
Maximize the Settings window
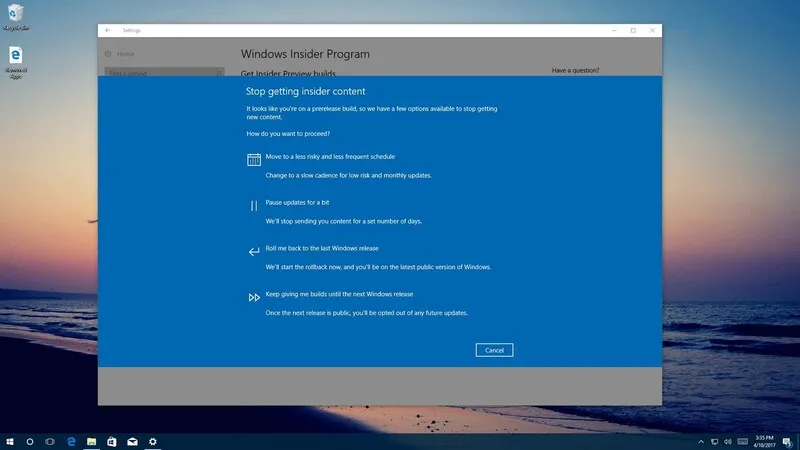tap(633, 31)
